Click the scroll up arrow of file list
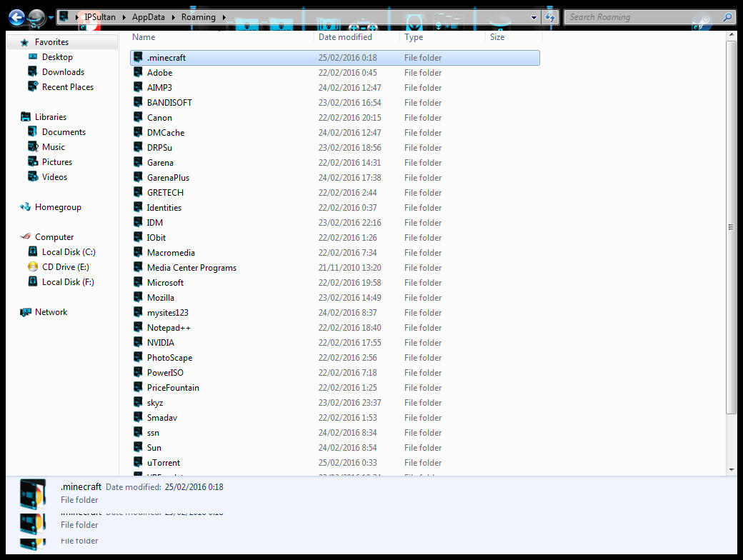 [x=731, y=36]
